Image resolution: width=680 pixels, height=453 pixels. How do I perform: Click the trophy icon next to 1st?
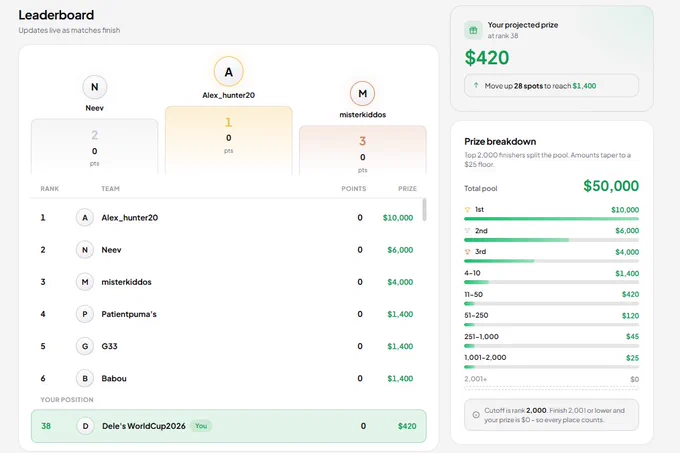pos(468,209)
